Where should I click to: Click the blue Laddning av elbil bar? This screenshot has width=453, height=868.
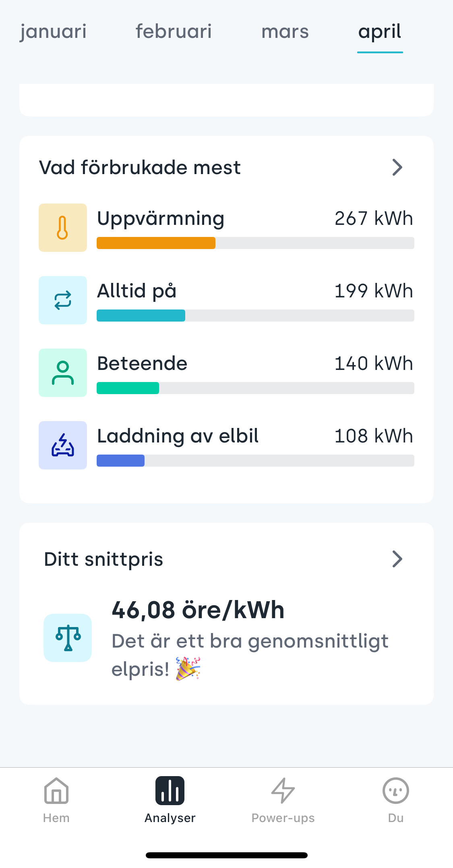click(x=120, y=461)
